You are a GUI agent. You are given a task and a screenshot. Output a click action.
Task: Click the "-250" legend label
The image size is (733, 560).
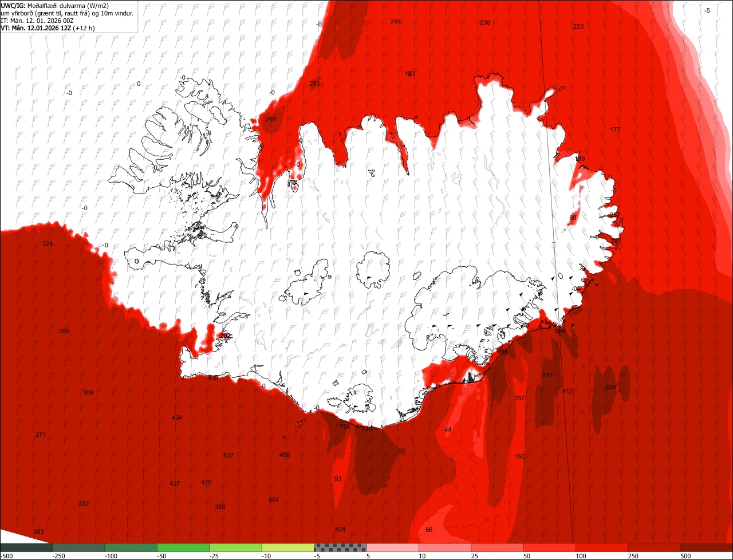58,556
